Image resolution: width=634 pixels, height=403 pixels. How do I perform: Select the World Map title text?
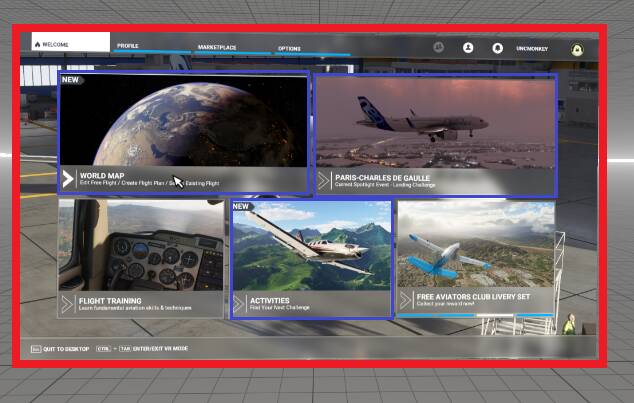tap(102, 175)
